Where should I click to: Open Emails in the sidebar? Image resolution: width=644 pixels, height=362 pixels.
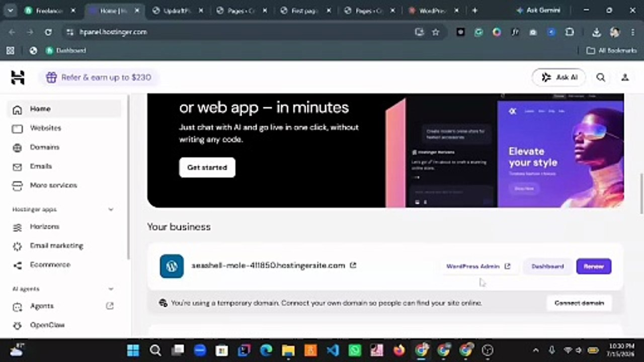coord(64,166)
